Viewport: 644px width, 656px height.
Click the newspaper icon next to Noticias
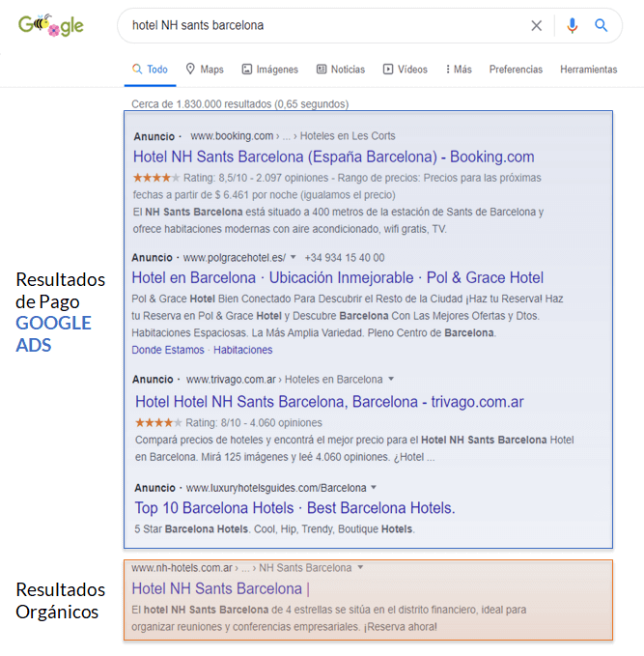(x=322, y=69)
